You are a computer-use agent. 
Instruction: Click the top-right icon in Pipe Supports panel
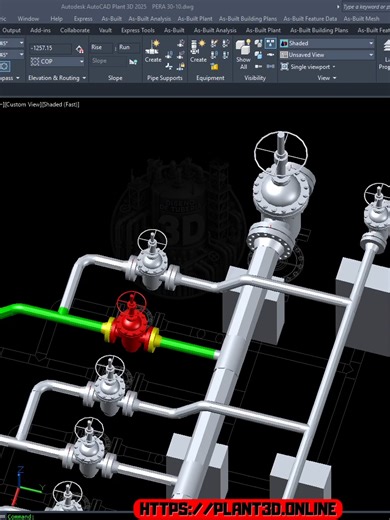(x=181, y=43)
